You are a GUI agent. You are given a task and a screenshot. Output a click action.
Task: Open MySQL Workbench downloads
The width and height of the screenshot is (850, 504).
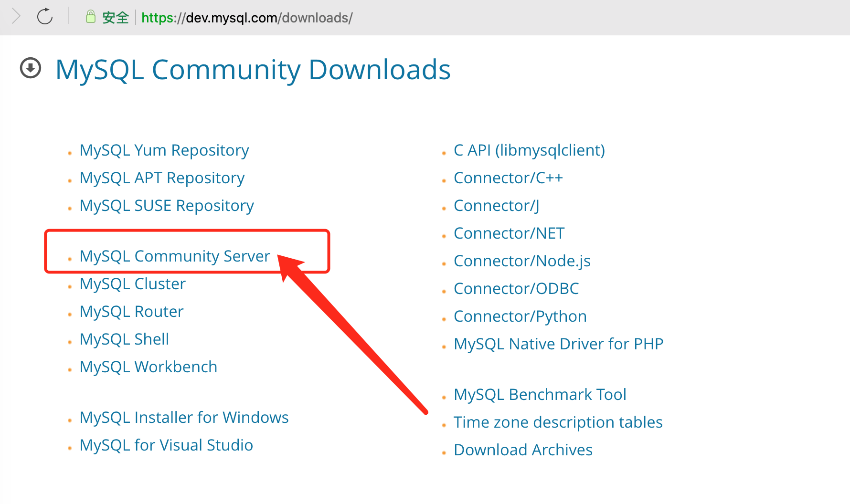point(149,367)
